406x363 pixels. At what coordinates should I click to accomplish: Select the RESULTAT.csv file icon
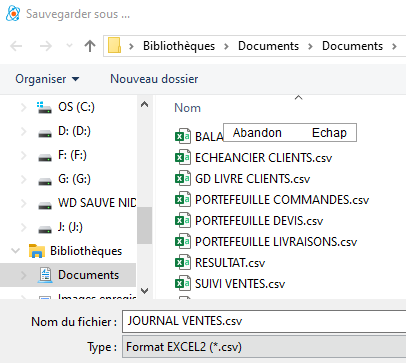click(183, 262)
